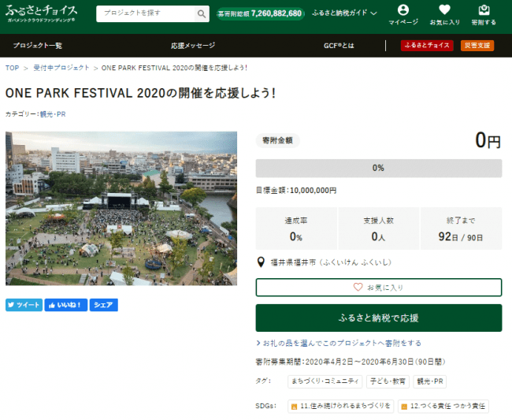This screenshot has height=420, width=512.
Task: Click the festival aerial photo
Action: pos(121,208)
